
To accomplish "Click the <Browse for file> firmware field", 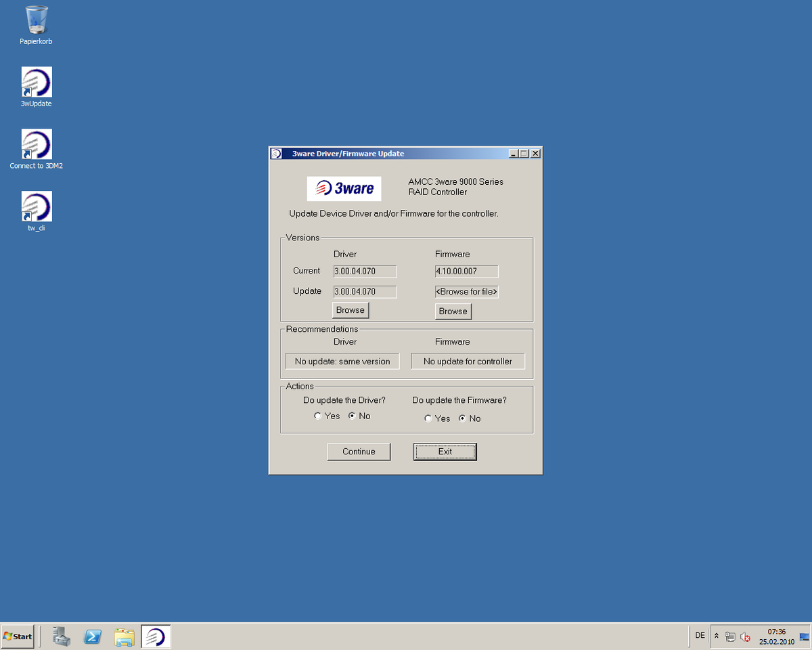I will (466, 292).
